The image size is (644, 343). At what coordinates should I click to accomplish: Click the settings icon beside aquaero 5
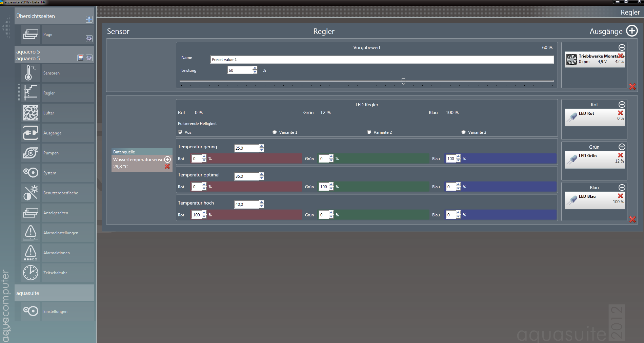tap(89, 58)
